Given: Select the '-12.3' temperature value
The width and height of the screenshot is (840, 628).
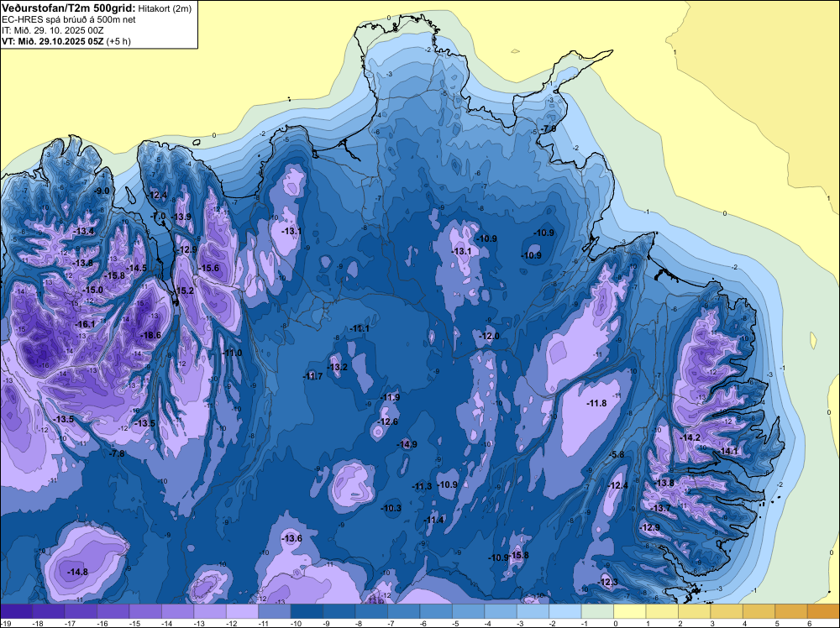Looking at the screenshot, I should tap(607, 583).
